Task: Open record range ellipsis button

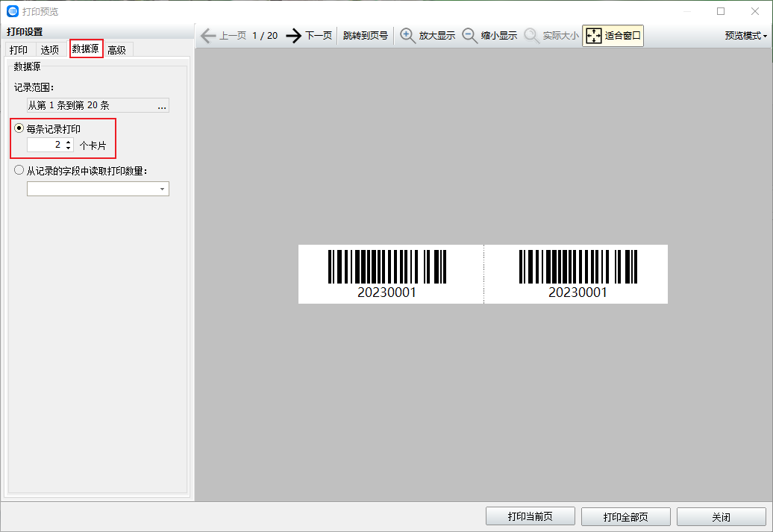Action: [x=162, y=105]
